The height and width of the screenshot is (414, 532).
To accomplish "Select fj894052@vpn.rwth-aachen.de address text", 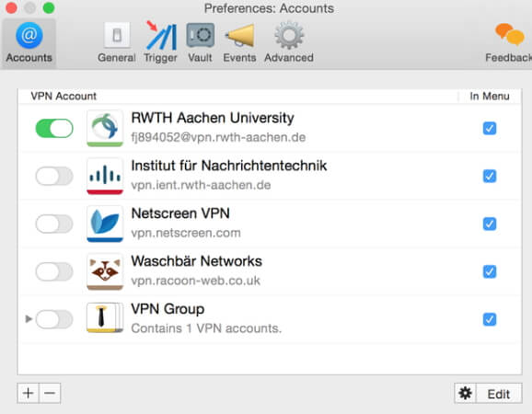I will pos(218,137).
